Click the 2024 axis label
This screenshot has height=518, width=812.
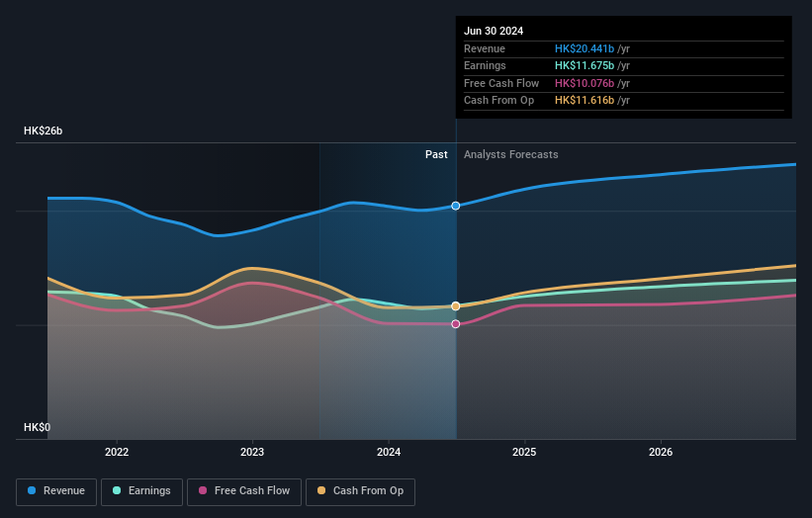pyautogui.click(x=389, y=452)
